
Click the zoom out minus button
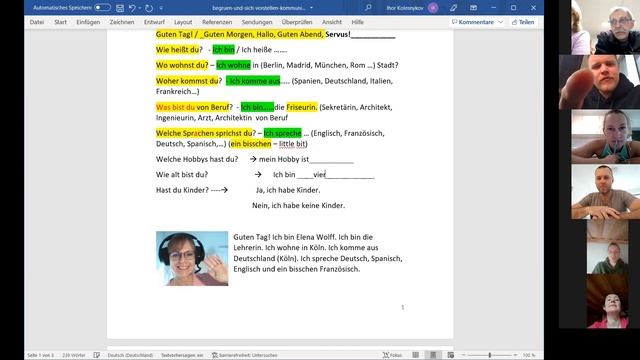click(x=463, y=355)
